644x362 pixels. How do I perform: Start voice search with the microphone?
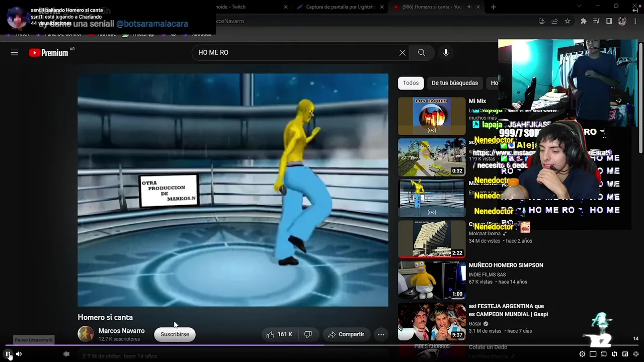[x=446, y=52]
